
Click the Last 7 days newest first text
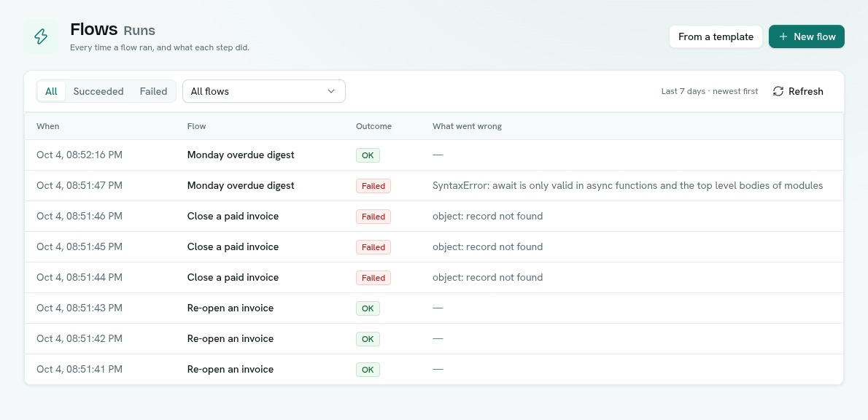tap(710, 91)
